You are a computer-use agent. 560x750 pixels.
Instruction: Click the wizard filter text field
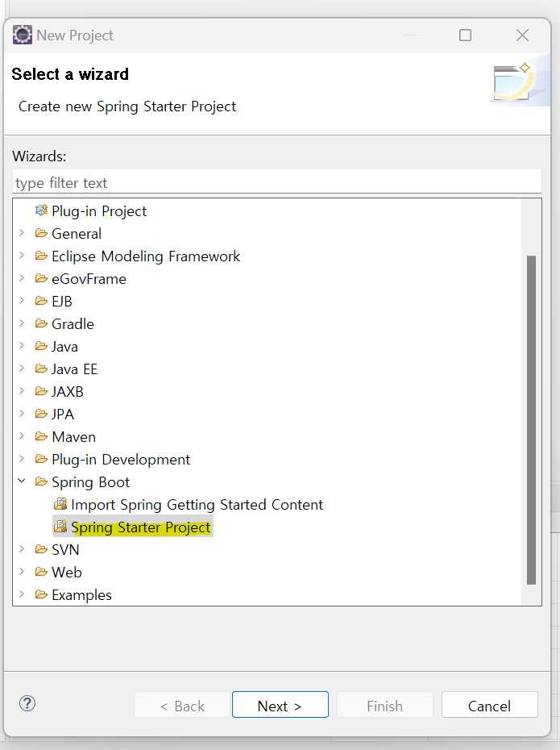point(277,182)
